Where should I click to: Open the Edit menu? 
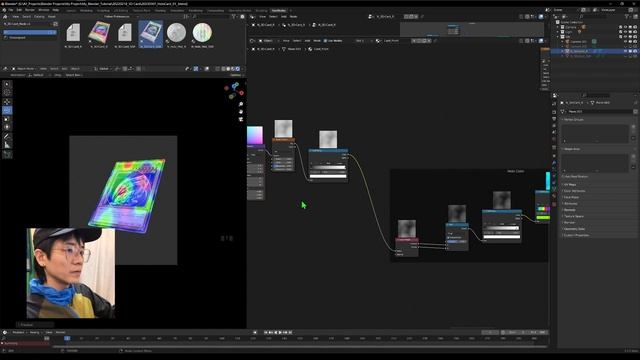[x=19, y=10]
